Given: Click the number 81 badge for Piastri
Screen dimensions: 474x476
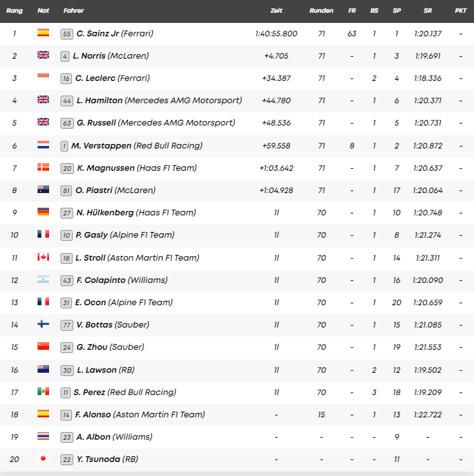Looking at the screenshot, I should (x=65, y=190).
